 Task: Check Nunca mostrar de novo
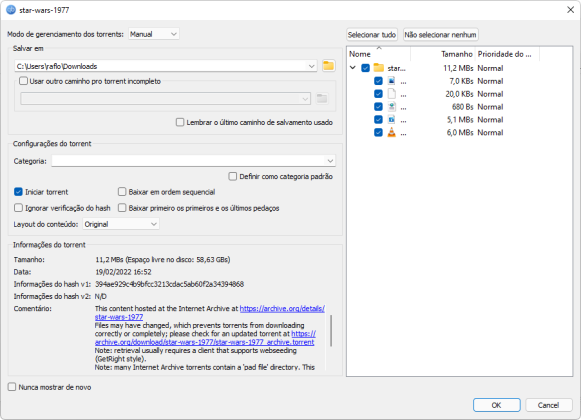(x=12, y=387)
